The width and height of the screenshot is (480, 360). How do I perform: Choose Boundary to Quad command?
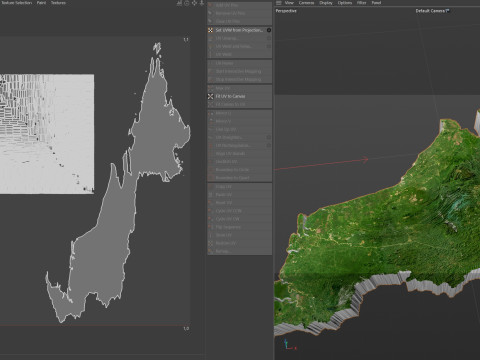[x=239, y=178]
